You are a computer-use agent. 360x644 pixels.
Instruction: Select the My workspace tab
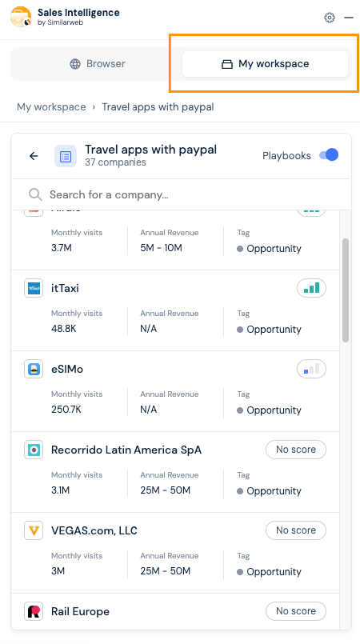[x=265, y=64]
